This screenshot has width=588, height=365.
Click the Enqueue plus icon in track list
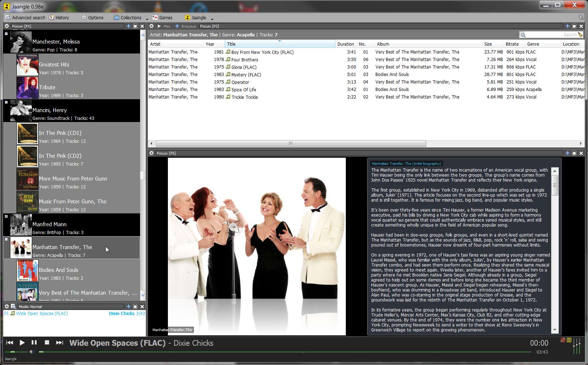coord(177,26)
